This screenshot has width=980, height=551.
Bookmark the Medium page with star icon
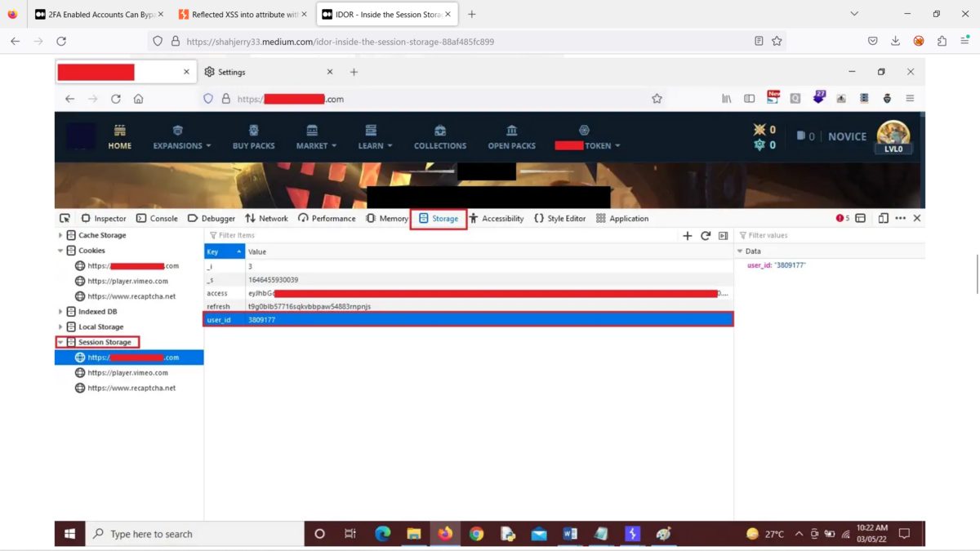pyautogui.click(x=777, y=41)
